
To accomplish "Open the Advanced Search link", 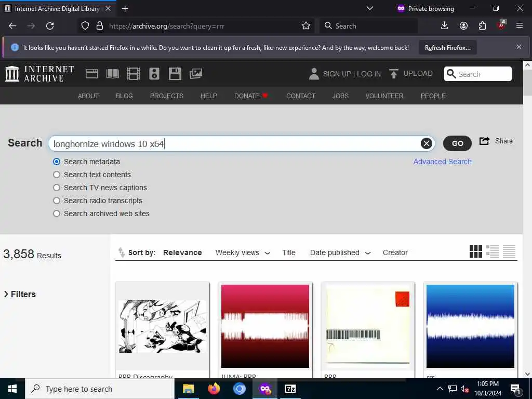I will coord(442,162).
